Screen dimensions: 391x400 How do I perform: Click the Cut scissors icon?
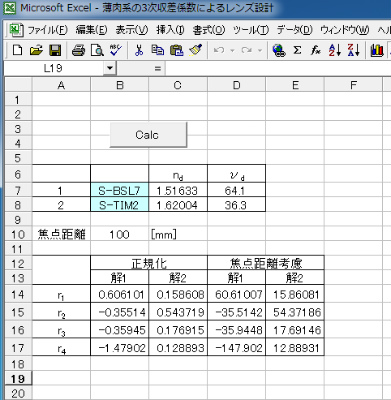click(139, 50)
